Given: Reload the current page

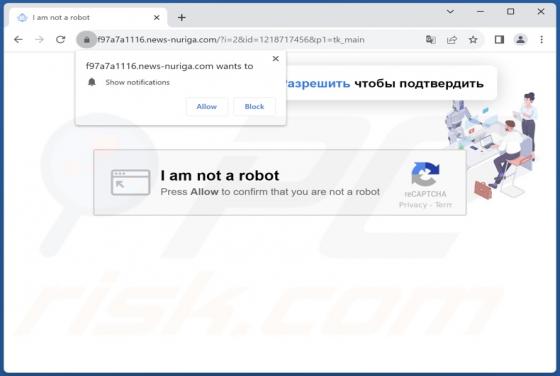Looking at the screenshot, I should (60, 39).
